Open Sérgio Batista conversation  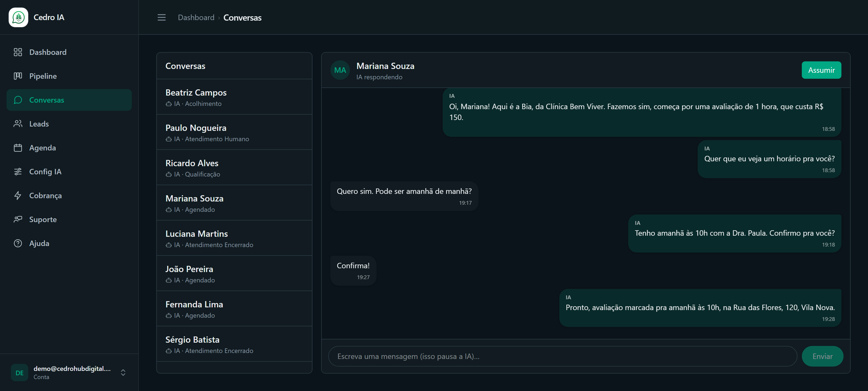pos(234,344)
